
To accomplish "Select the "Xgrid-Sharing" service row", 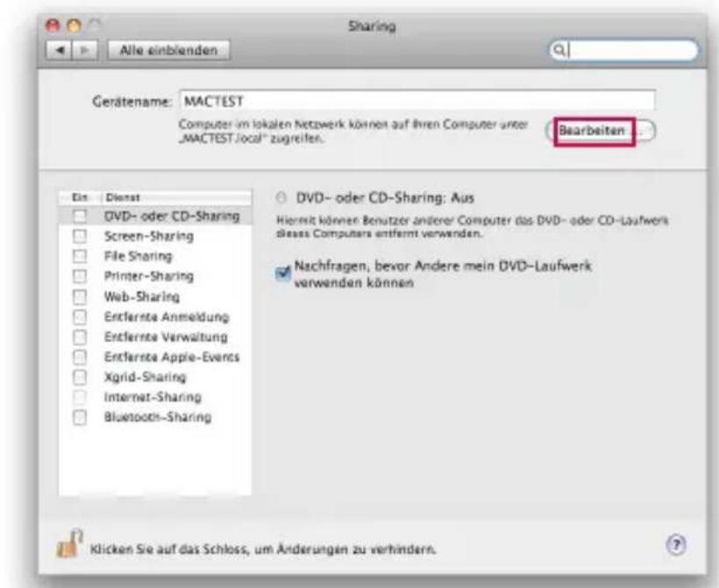I will (155, 377).
